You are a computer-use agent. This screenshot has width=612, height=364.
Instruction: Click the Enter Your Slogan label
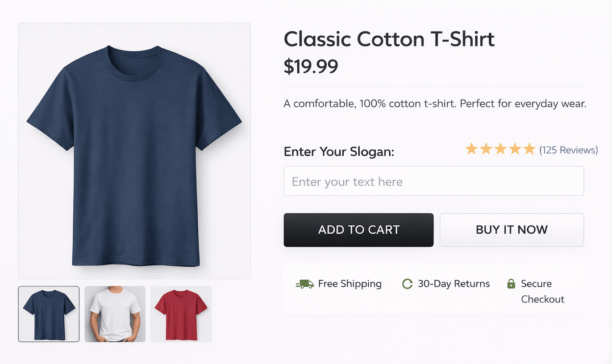pyautogui.click(x=338, y=152)
